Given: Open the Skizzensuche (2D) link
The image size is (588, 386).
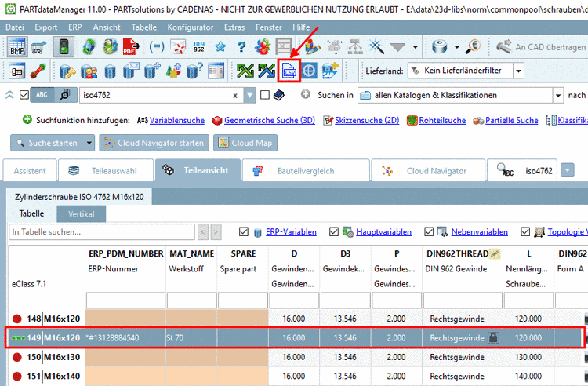Looking at the screenshot, I should pos(367,120).
